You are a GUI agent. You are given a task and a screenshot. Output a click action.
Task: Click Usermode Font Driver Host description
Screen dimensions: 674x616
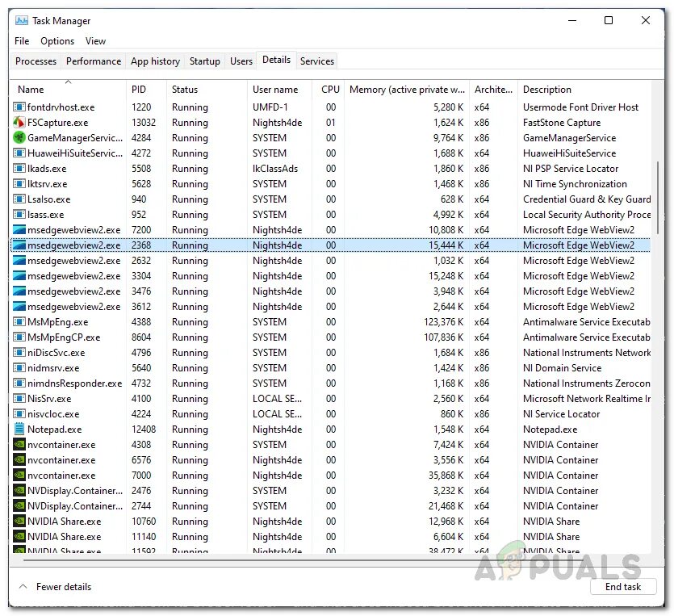pyautogui.click(x=580, y=107)
